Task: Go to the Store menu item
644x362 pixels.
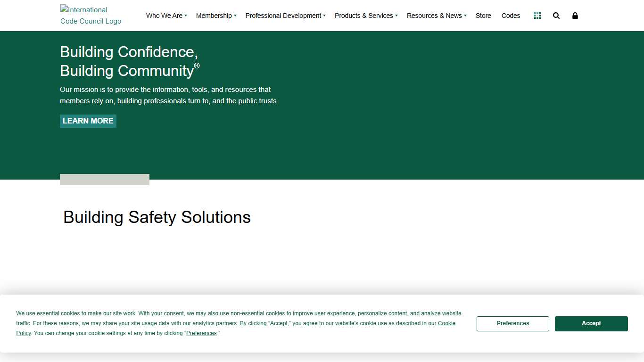Action: click(483, 16)
